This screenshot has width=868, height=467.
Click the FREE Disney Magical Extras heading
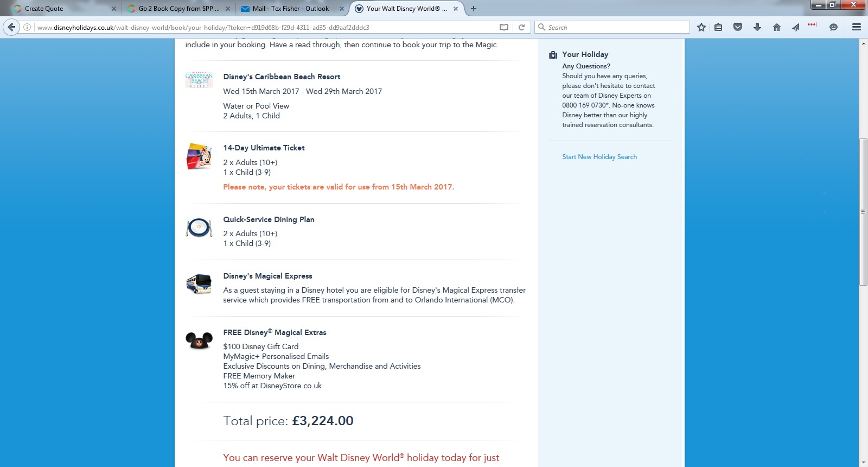pyautogui.click(x=275, y=332)
